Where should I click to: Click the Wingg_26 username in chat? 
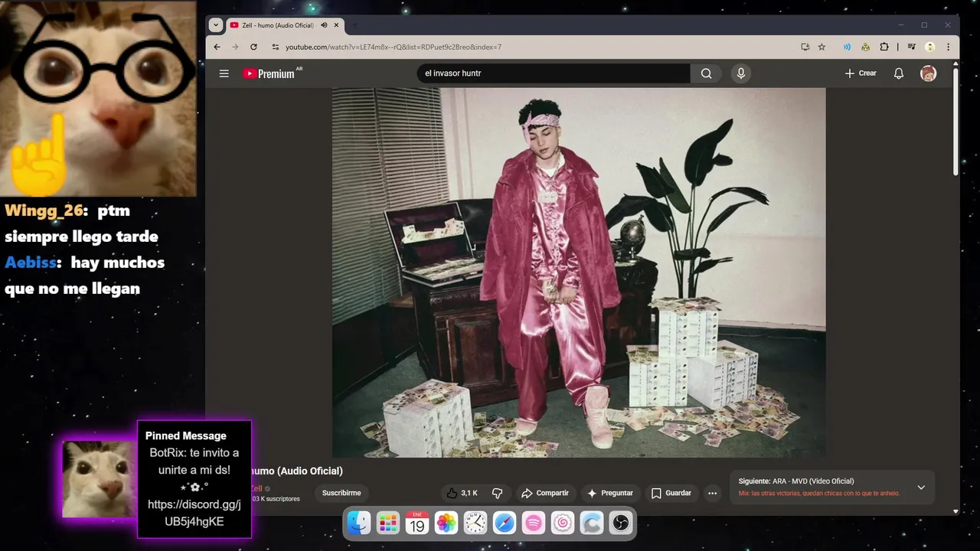pos(44,211)
